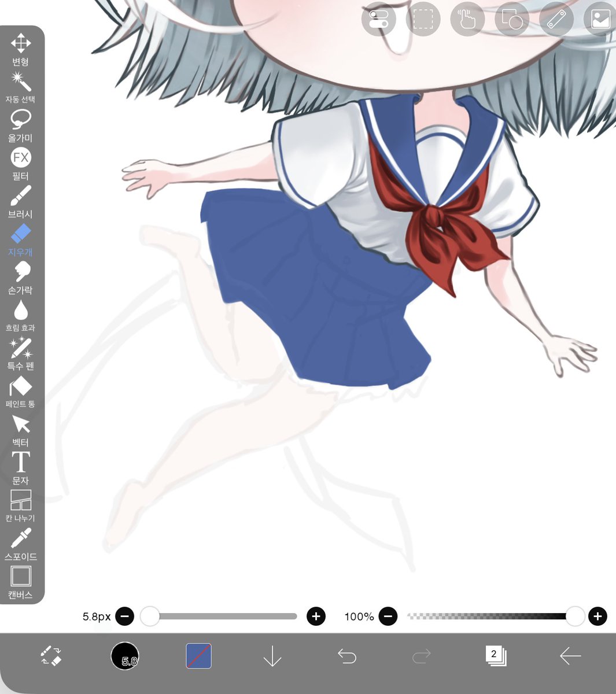Select the Eraser (지우개) tool
This screenshot has height=694, width=616.
click(x=21, y=240)
